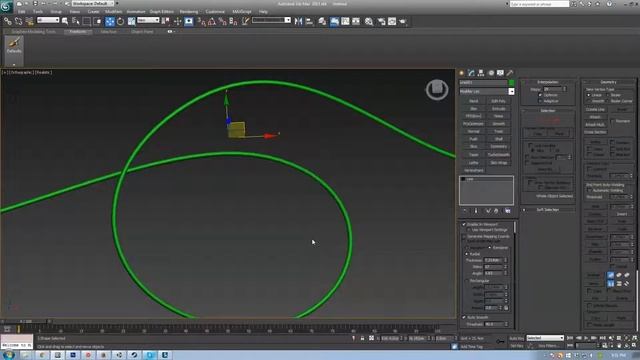This screenshot has height=360, width=640.
Task: Click the object color swatch beside name
Action: 511,82
